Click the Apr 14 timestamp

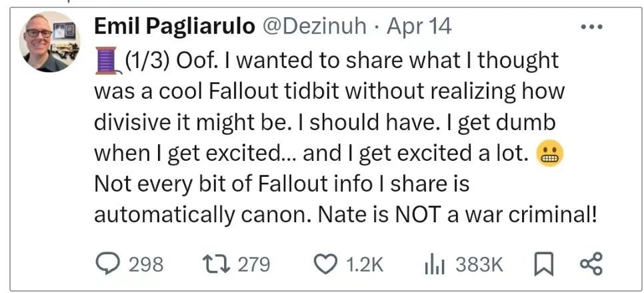point(419,27)
